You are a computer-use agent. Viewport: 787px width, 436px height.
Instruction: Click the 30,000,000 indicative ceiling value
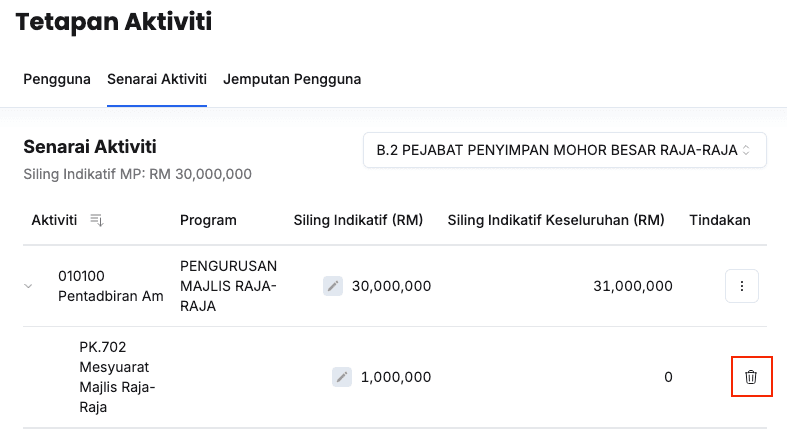point(391,286)
